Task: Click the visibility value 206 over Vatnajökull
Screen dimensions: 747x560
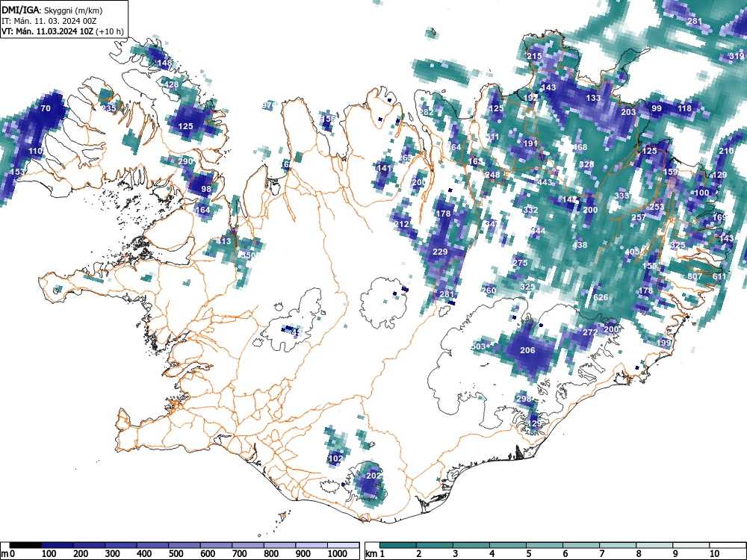Action: [x=527, y=350]
